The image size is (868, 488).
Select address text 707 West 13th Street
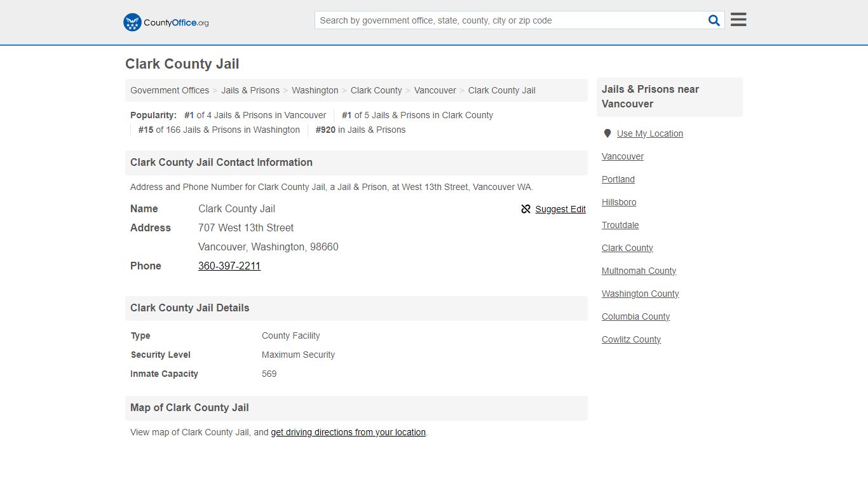tap(246, 227)
